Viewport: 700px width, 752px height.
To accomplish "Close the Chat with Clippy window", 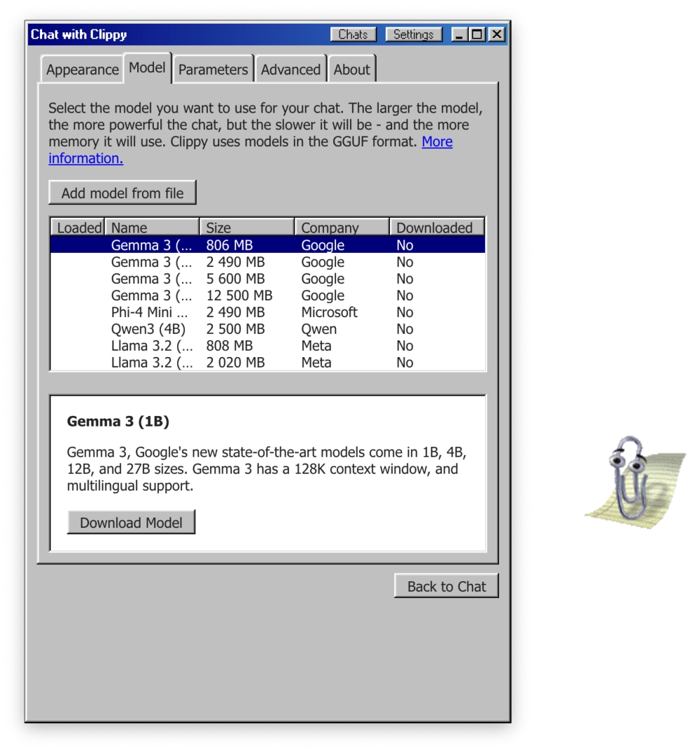I will (x=496, y=34).
